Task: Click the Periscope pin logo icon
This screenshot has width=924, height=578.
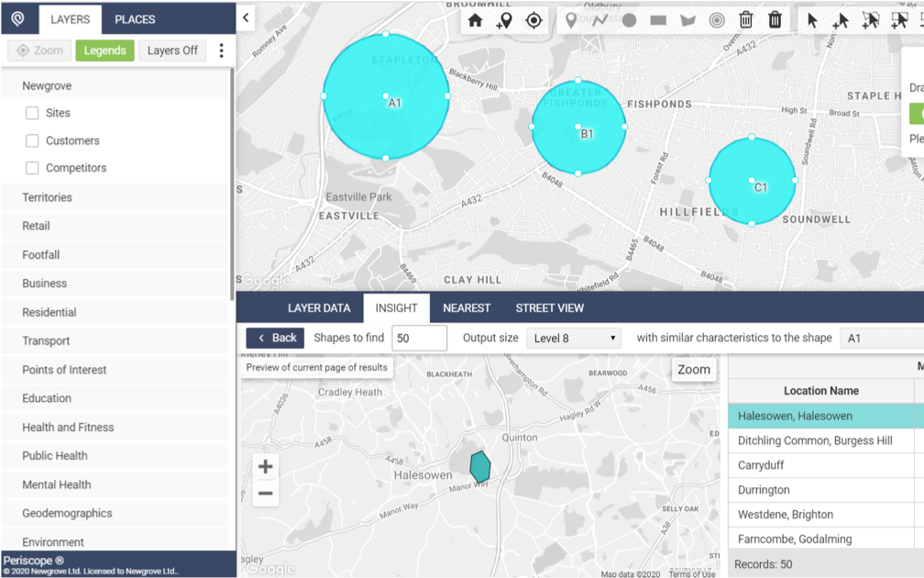Action: (18, 19)
